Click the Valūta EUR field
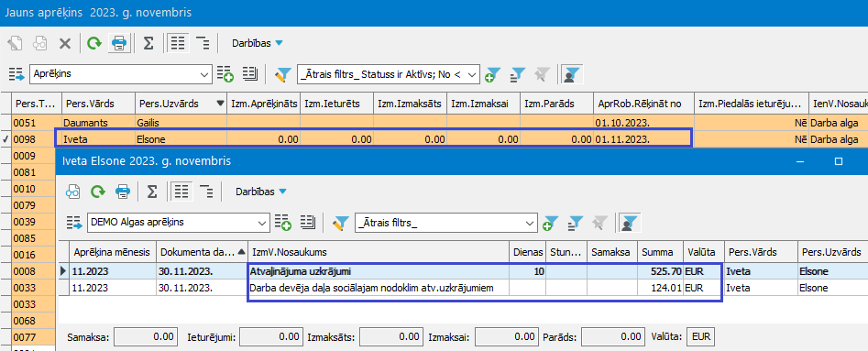Viewport: 868px width, 351px height. (700, 336)
